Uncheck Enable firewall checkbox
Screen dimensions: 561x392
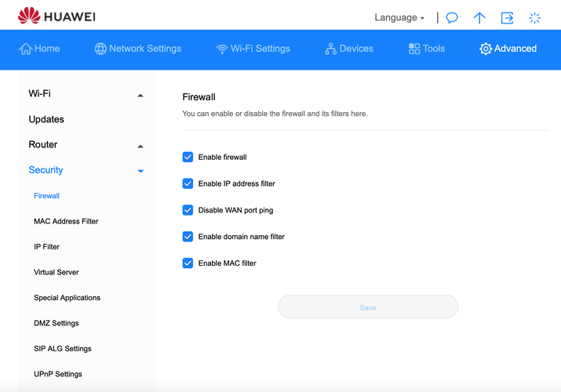coord(188,157)
